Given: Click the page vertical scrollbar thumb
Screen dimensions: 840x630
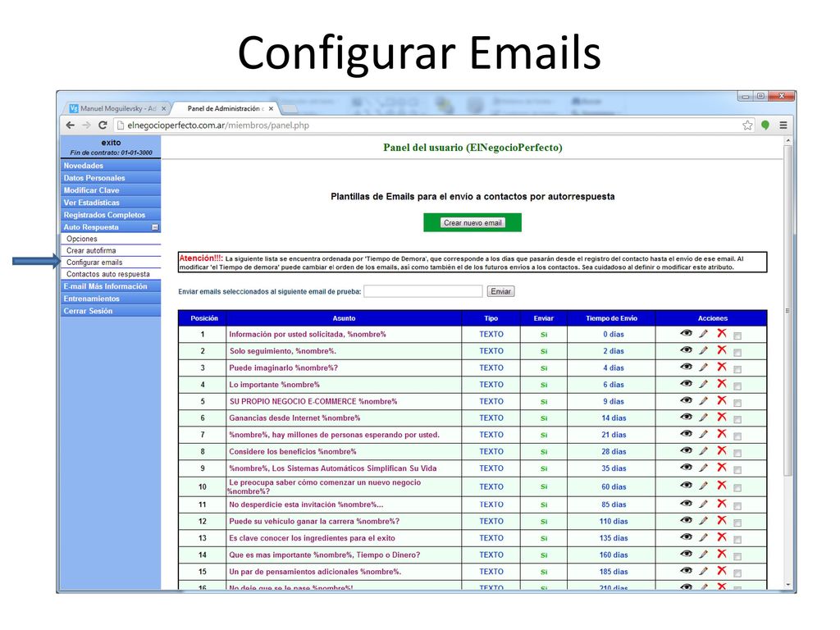Looking at the screenshot, I should coord(787,311).
